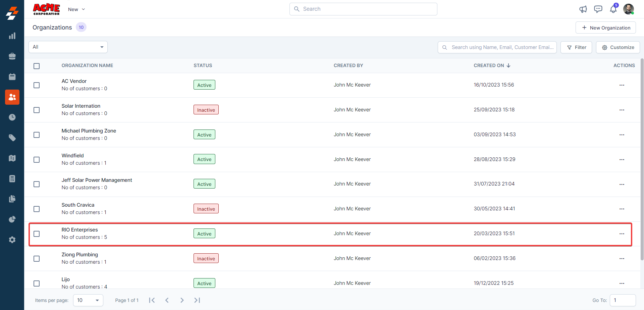Screen dimensions: 644x310
Task: Click the Go To page number field
Action: tap(622, 300)
